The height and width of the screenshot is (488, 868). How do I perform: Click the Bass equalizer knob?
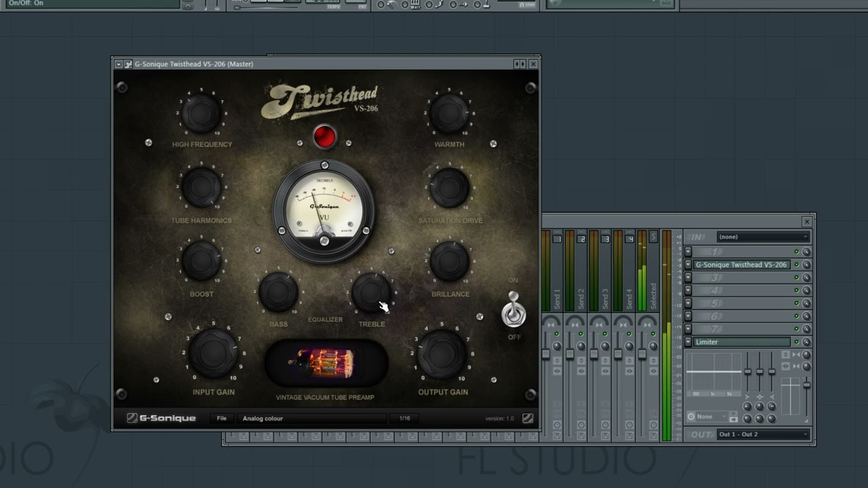(278, 292)
